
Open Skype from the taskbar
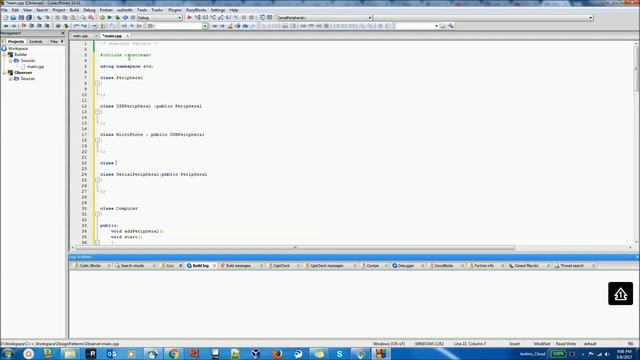point(340,354)
